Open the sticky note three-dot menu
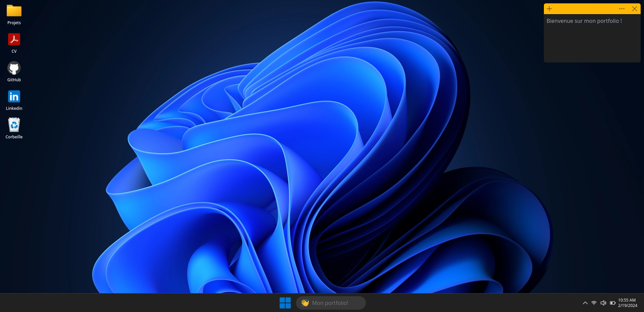The image size is (644, 312). [x=622, y=9]
